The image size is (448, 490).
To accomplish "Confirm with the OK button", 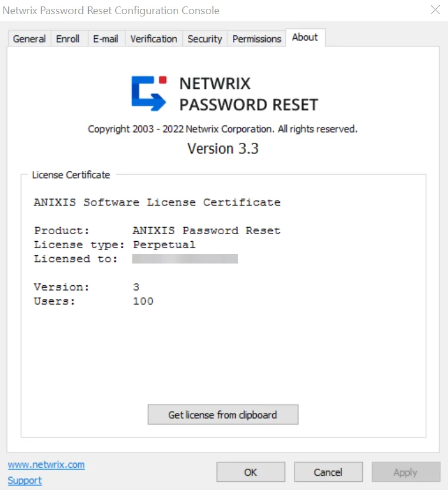I will (250, 472).
